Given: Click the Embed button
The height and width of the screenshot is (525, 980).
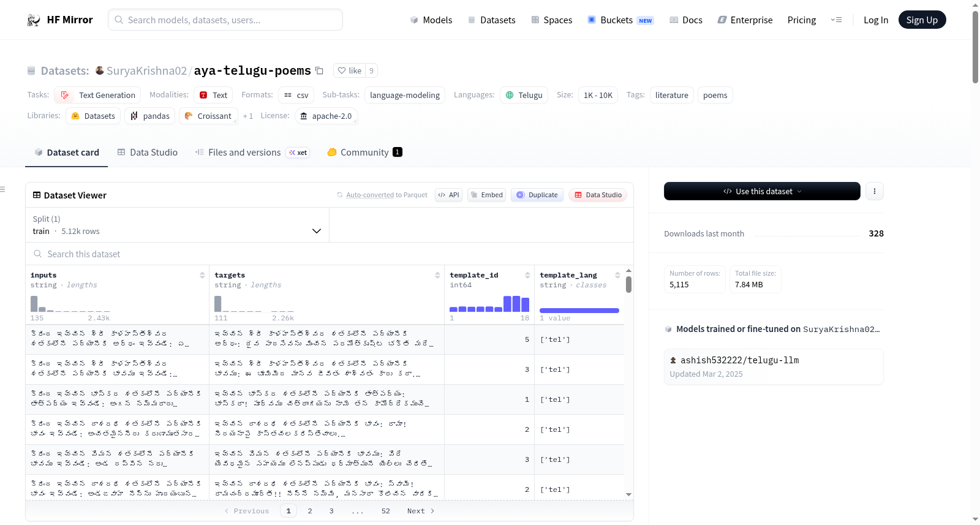Looking at the screenshot, I should pos(486,195).
